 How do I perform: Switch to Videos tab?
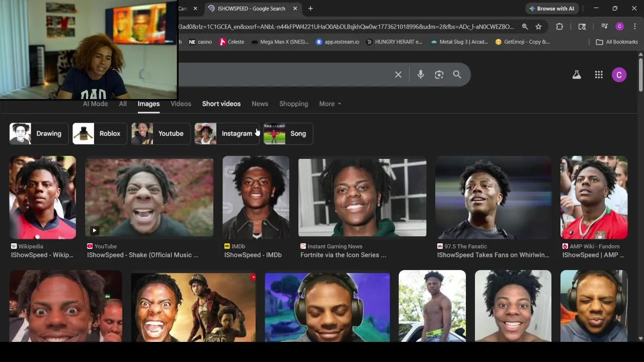[181, 104]
